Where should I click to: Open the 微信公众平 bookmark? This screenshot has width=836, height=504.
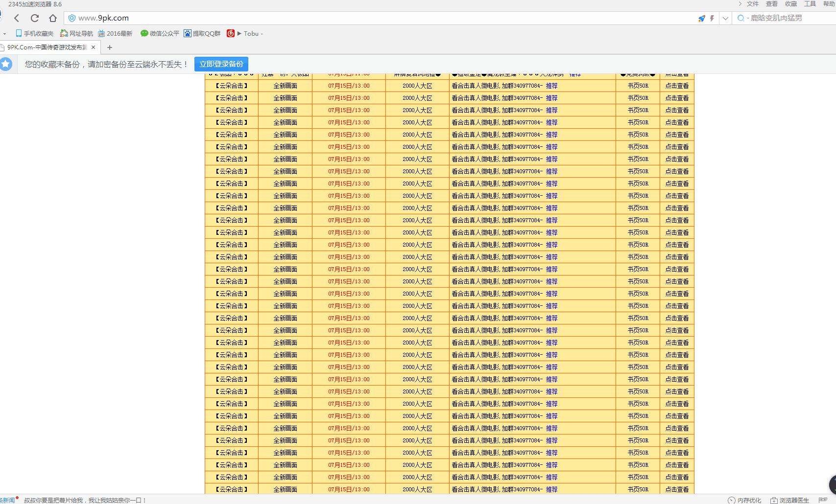coord(160,33)
